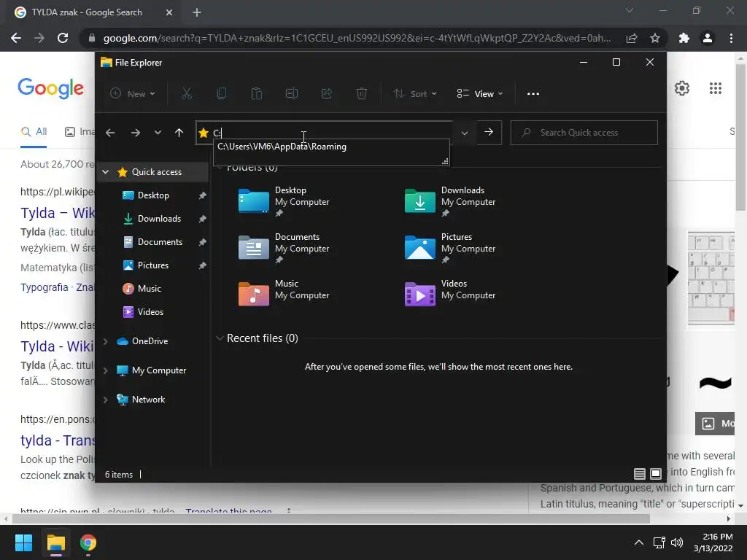Open the Desktop folder tile in main pane
Image resolution: width=747 pixels, height=560 pixels.
(285, 201)
